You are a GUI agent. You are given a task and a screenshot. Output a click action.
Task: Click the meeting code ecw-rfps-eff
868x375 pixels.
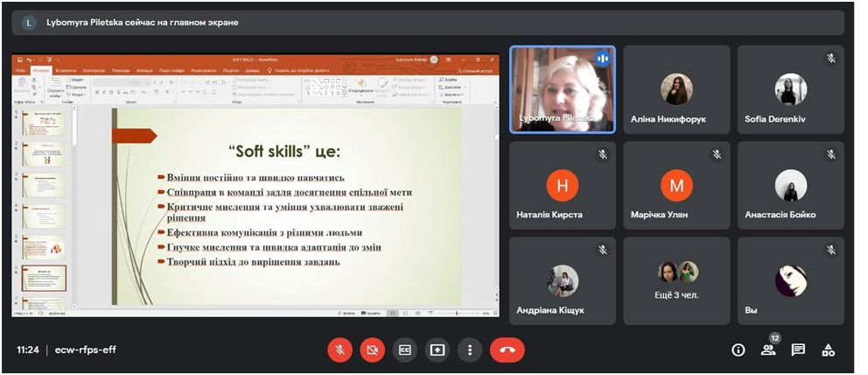85,350
